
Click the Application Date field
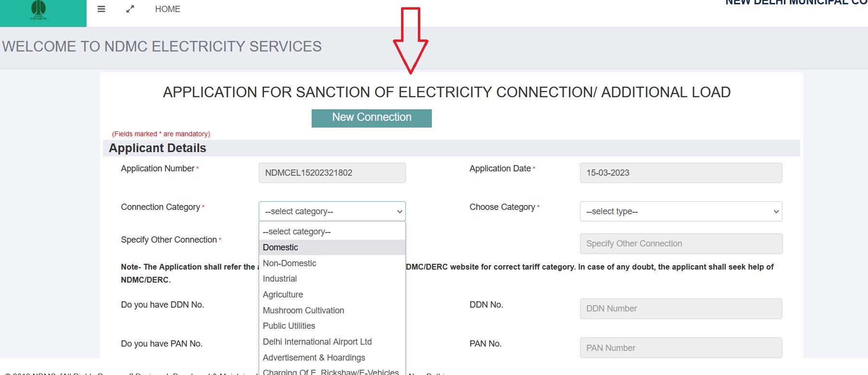(680, 173)
